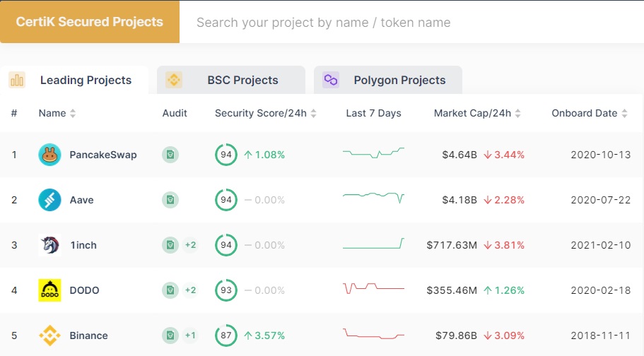Expand Binance +1 additional audits badge
The width and height of the screenshot is (644, 356).
[x=190, y=336]
